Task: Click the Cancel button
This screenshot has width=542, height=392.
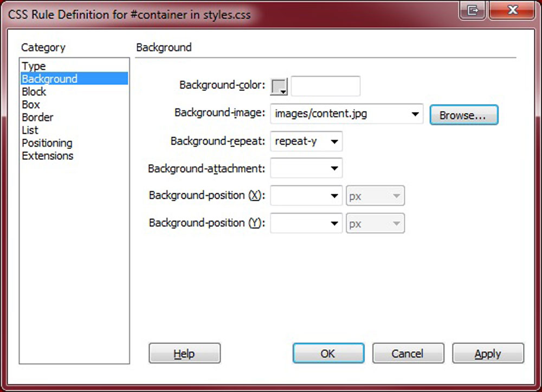Action: (x=408, y=354)
